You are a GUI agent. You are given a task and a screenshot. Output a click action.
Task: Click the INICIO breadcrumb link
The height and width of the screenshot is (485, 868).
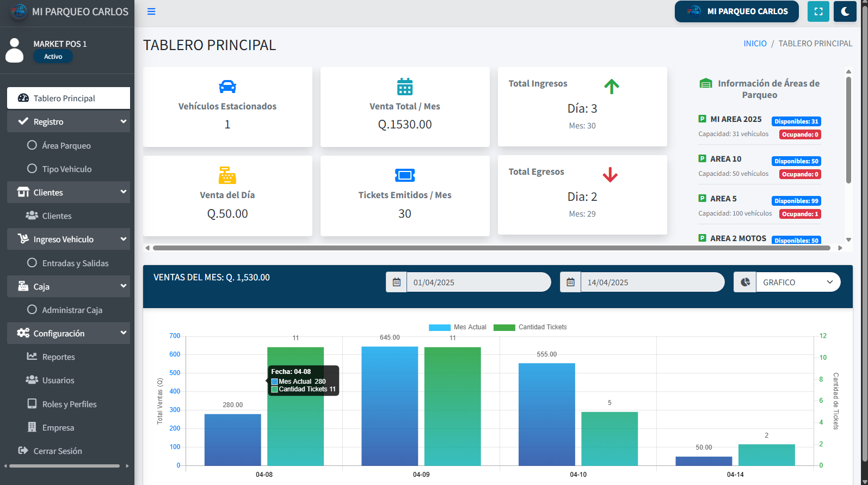click(x=755, y=44)
